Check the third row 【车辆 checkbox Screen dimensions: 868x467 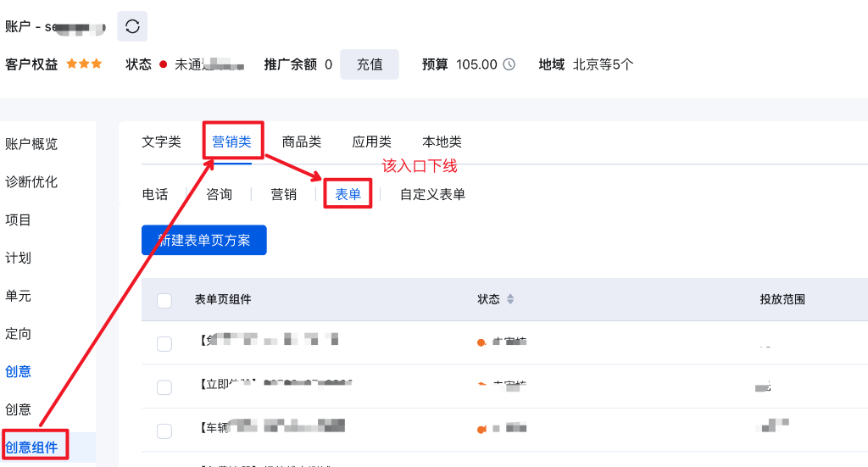click(x=164, y=430)
